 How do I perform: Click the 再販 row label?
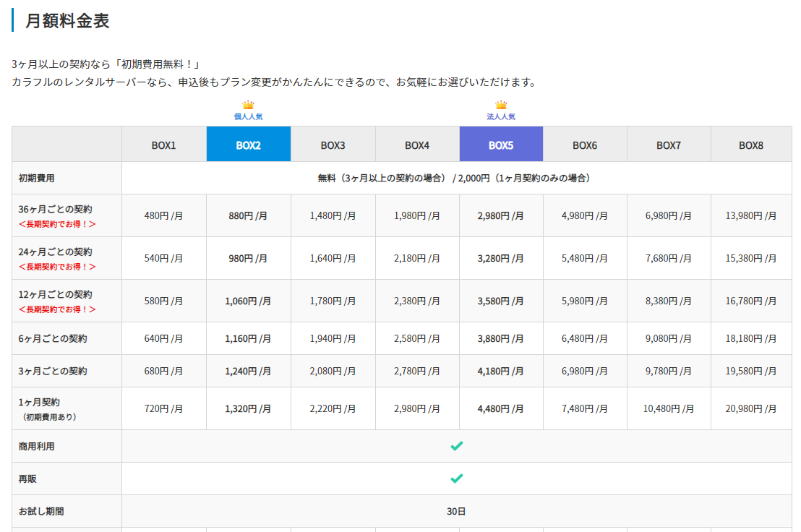coord(27,479)
